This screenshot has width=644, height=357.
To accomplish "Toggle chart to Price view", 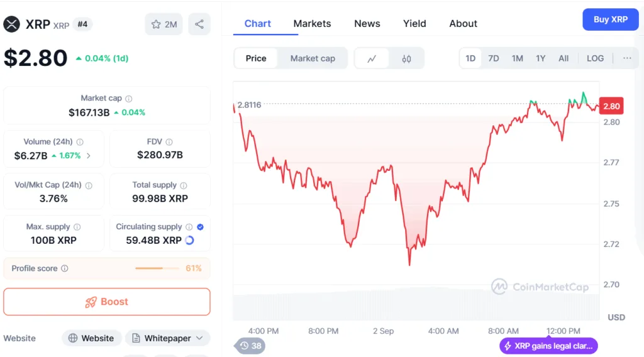I will [256, 58].
